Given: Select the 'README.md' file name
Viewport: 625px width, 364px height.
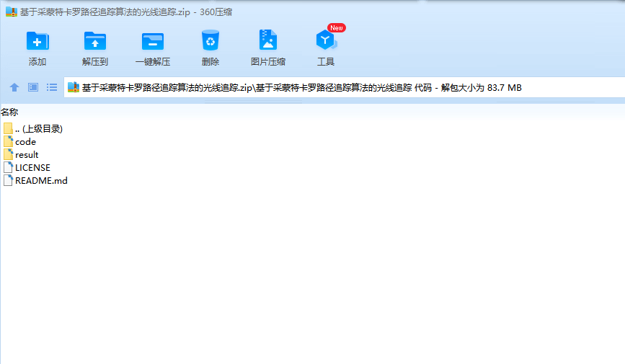Looking at the screenshot, I should [x=41, y=181].
